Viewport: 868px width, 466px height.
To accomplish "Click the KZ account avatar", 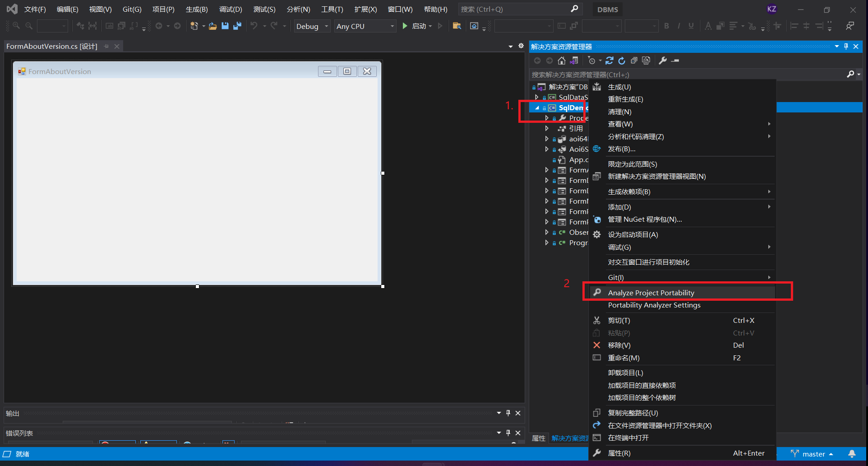I will [772, 9].
